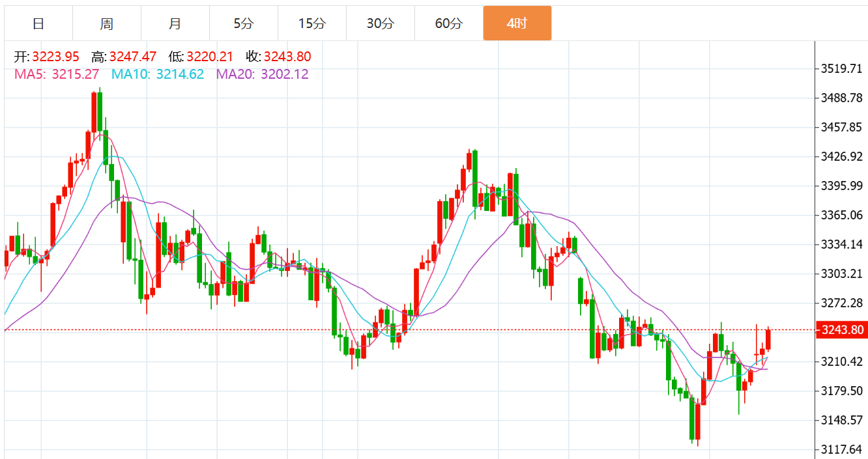
Task: Click the 3365.06 label on the price axis
Action: coord(841,215)
